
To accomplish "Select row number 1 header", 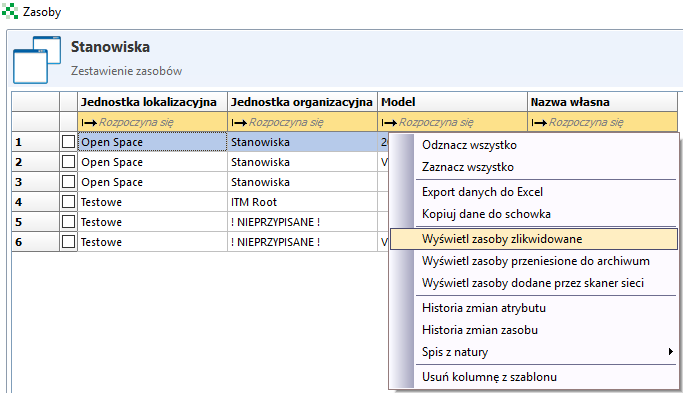I will [x=35, y=142].
